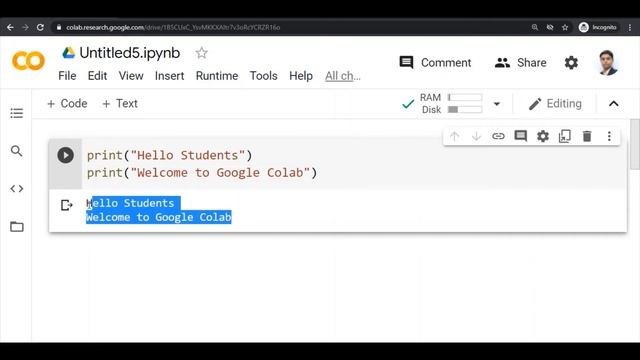Open the code snippets sidebar icon
This screenshot has height=360, width=640.
(x=17, y=189)
